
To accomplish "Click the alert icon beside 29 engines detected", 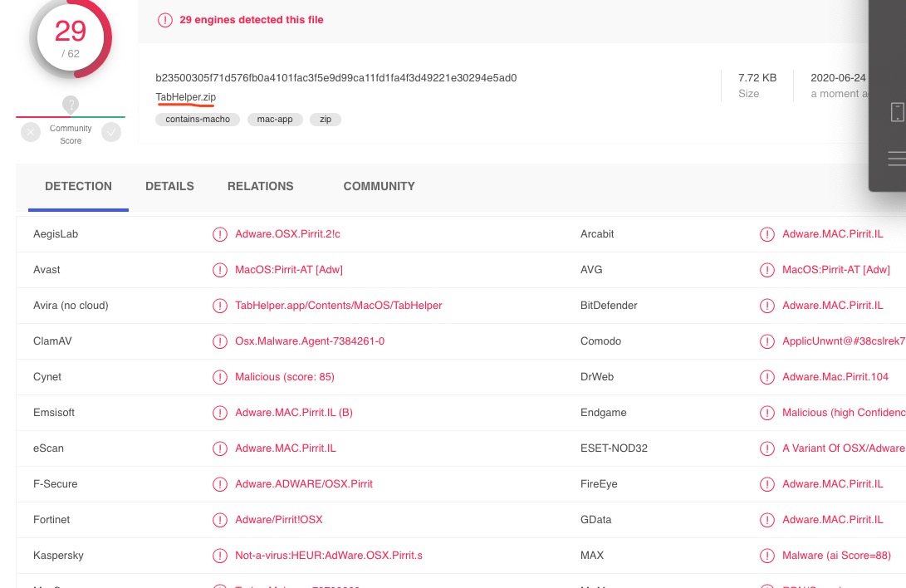I will (165, 20).
